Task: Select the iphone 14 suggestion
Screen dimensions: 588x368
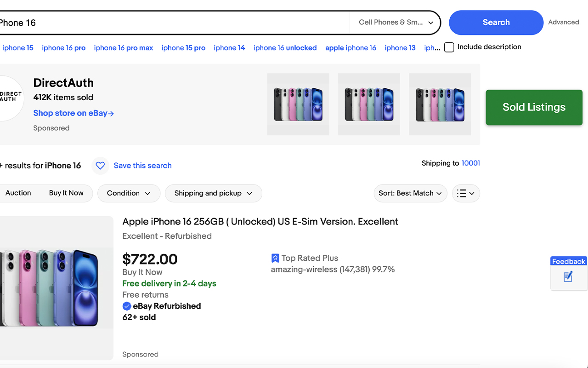Action: [x=229, y=48]
